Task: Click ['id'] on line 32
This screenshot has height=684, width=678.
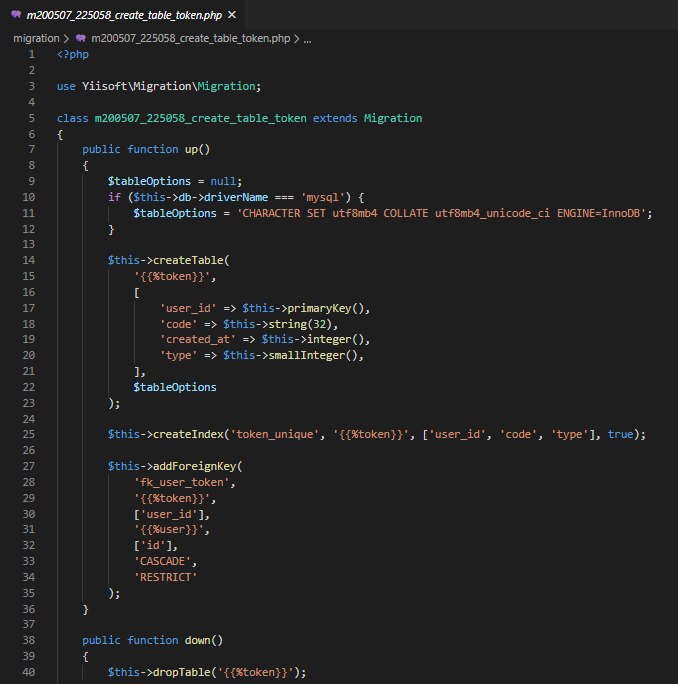Action: [153, 545]
